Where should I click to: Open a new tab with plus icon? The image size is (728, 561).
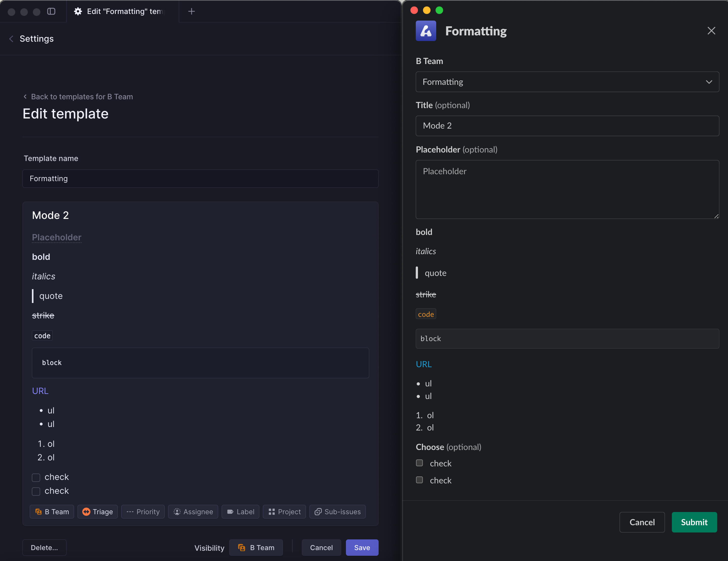191,11
